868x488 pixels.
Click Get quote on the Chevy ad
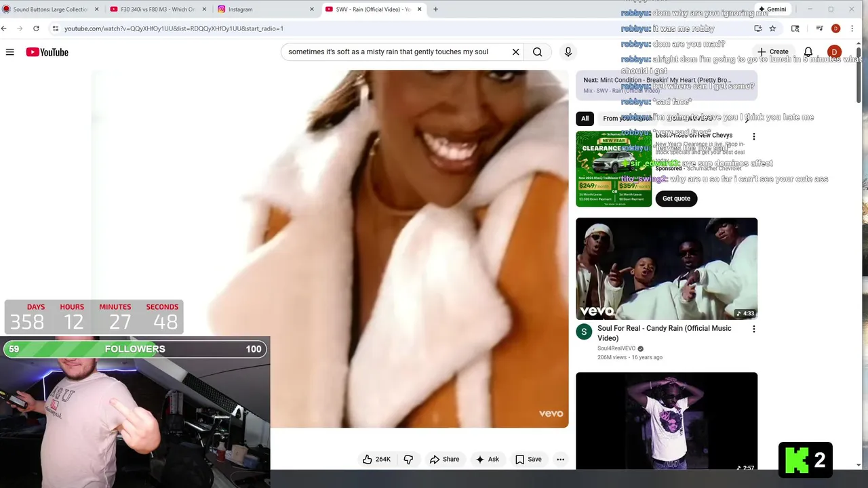click(x=676, y=198)
